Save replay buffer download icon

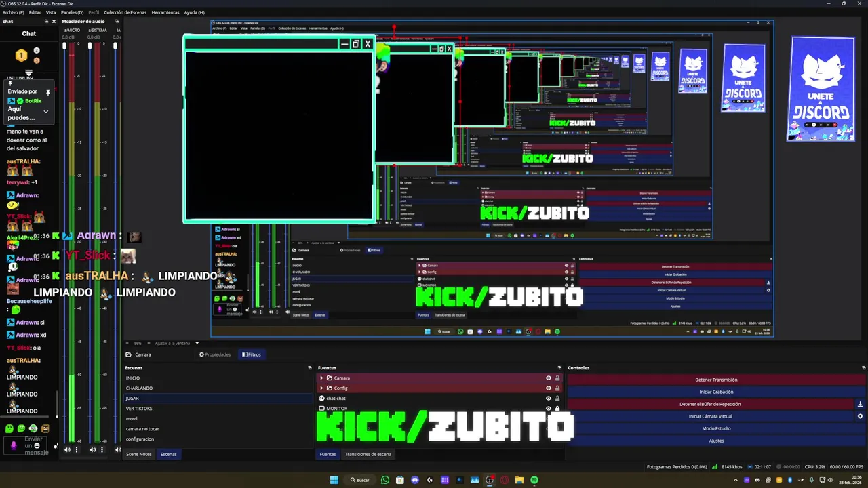tap(860, 404)
